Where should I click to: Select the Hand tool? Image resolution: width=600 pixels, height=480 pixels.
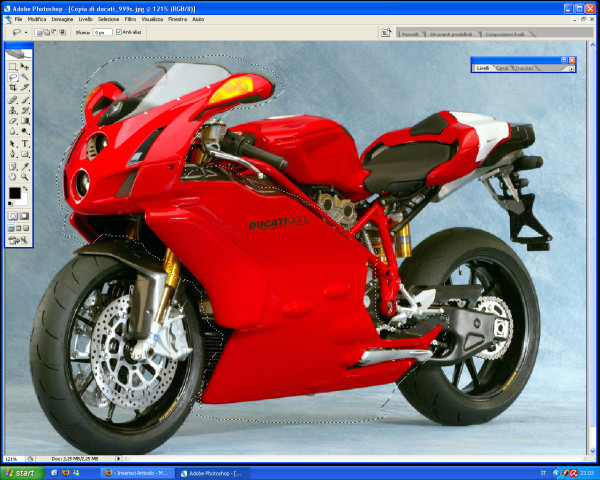click(x=13, y=176)
